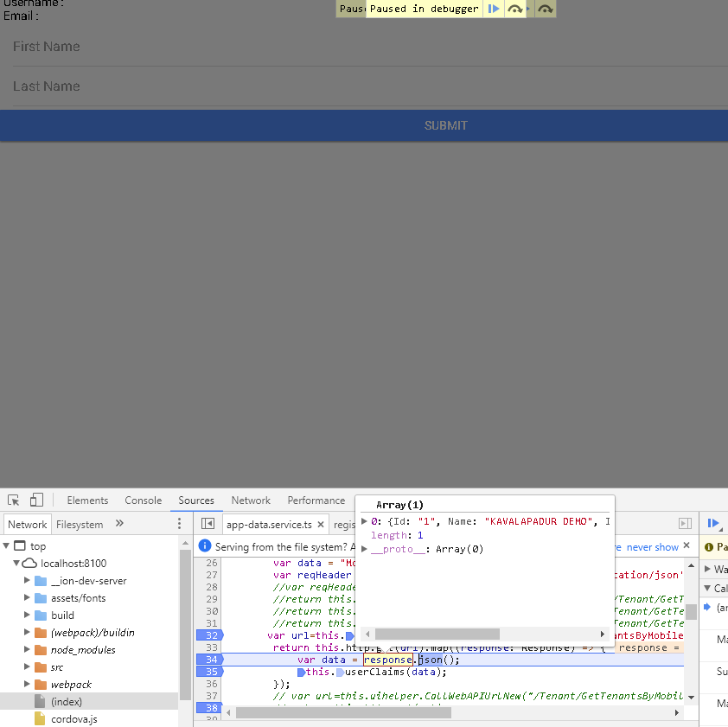
Task: Expand __proto__ in the Array popup
Action: coord(365,549)
